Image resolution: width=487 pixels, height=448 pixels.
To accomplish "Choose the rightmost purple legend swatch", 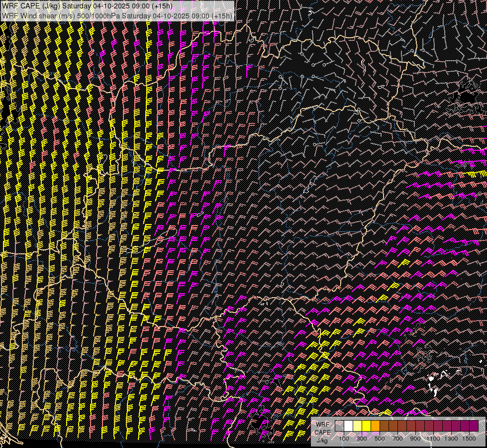I will click(x=474, y=426).
